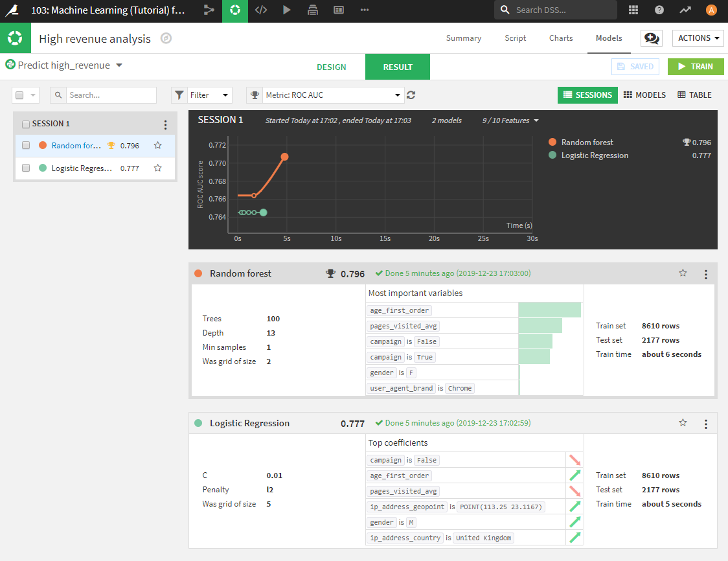Tick the Logistic Regression row checkbox
Viewport: 728px width, 561px height.
pyautogui.click(x=26, y=168)
